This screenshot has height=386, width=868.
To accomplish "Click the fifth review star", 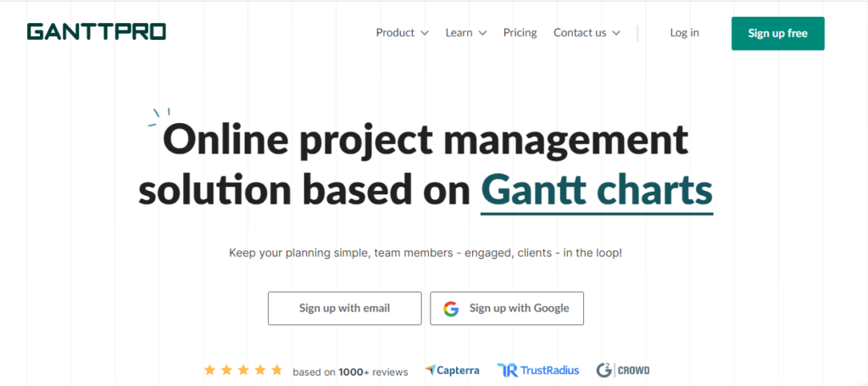I will [277, 370].
